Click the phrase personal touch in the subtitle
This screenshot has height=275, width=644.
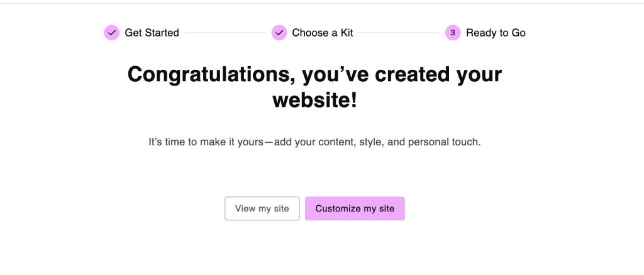pyautogui.click(x=445, y=142)
